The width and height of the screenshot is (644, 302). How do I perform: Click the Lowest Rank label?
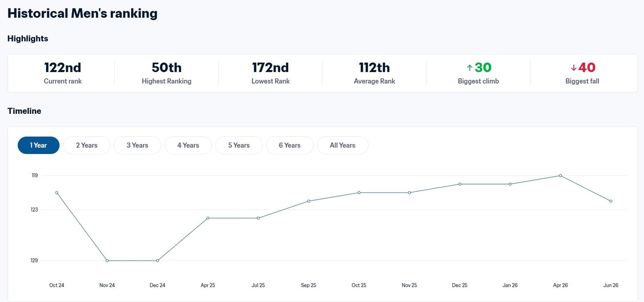[x=270, y=81]
